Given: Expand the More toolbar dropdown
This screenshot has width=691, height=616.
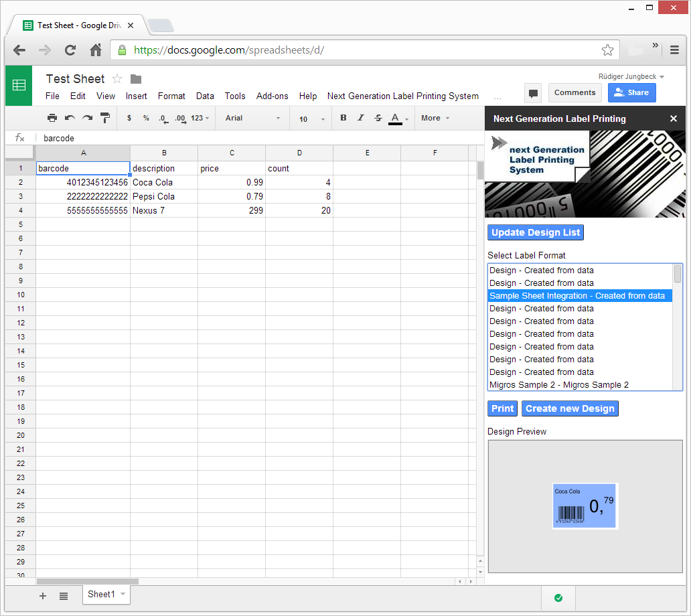Looking at the screenshot, I should [x=435, y=118].
